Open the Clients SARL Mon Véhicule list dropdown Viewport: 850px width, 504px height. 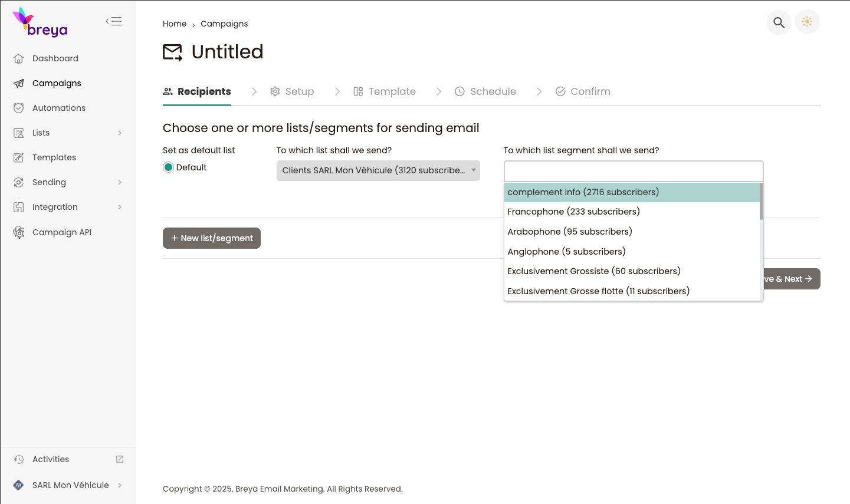378,170
